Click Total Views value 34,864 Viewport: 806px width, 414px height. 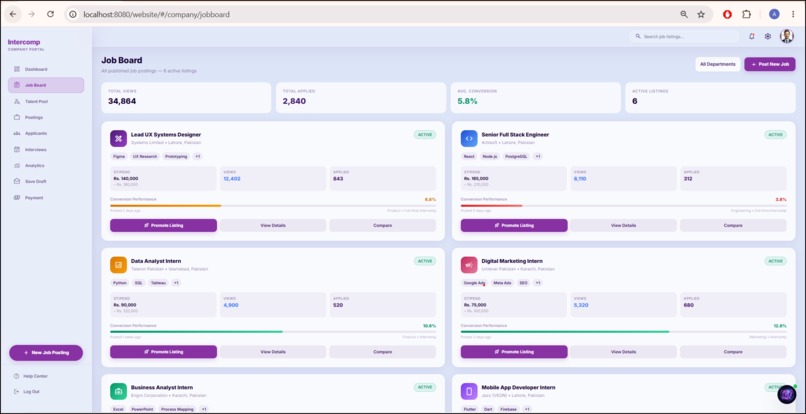click(x=122, y=101)
